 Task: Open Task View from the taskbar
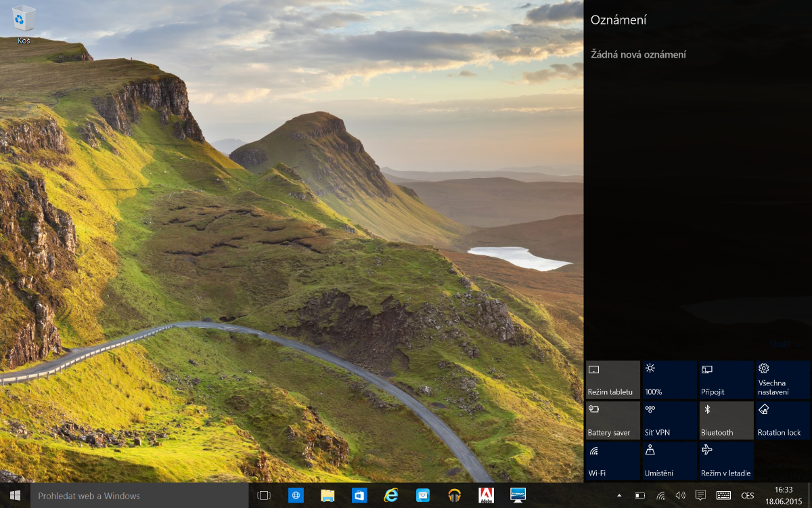coord(264,496)
